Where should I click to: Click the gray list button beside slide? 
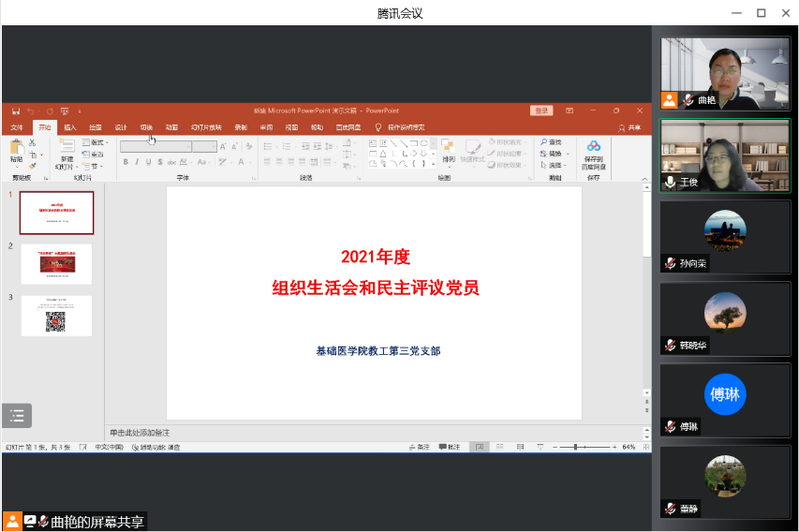[17, 416]
